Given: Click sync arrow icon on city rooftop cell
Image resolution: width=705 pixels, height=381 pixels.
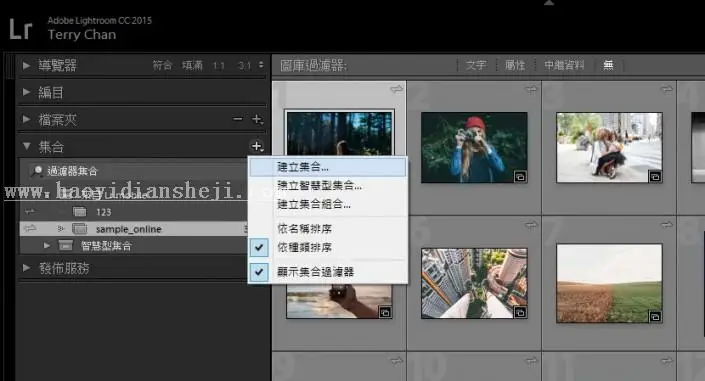Looking at the screenshot, I should [531, 225].
